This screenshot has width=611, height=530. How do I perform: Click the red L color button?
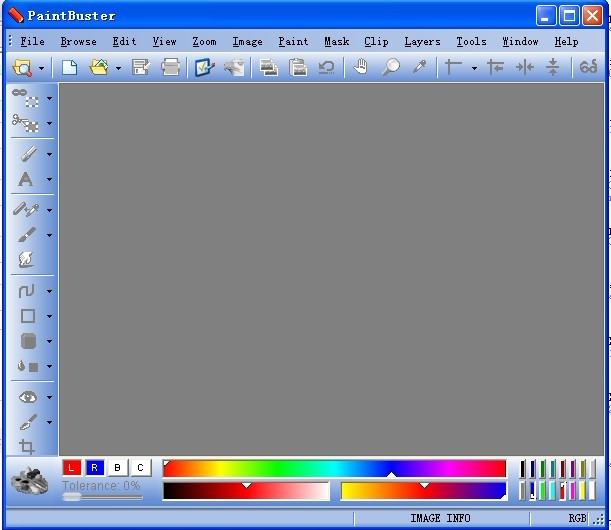tap(71, 468)
